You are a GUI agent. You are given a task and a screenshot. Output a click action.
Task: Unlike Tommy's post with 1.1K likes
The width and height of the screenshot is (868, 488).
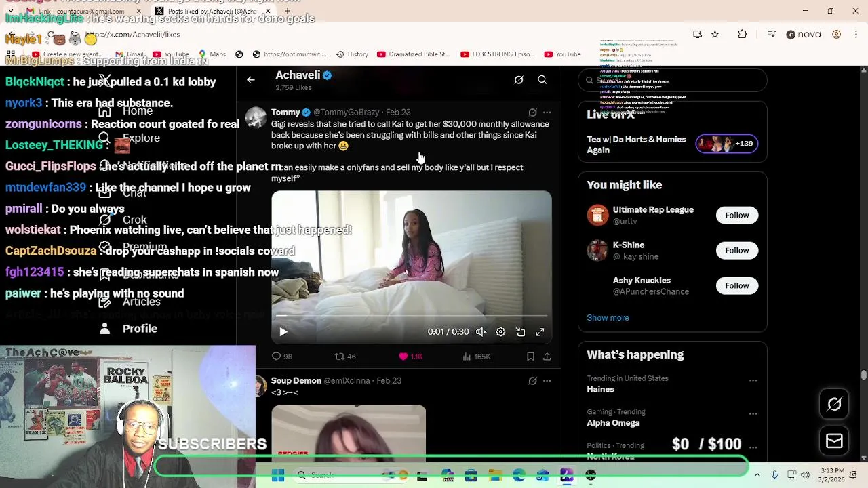[x=410, y=357]
